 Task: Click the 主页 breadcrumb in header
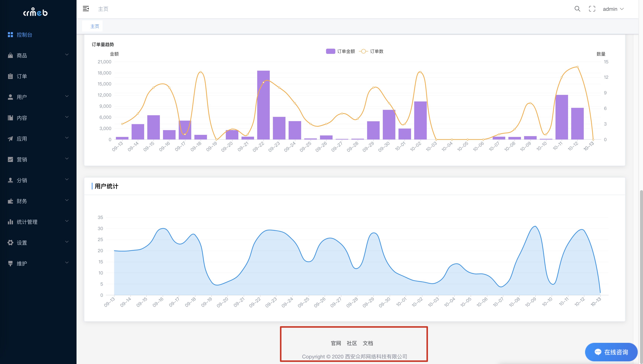click(x=103, y=9)
